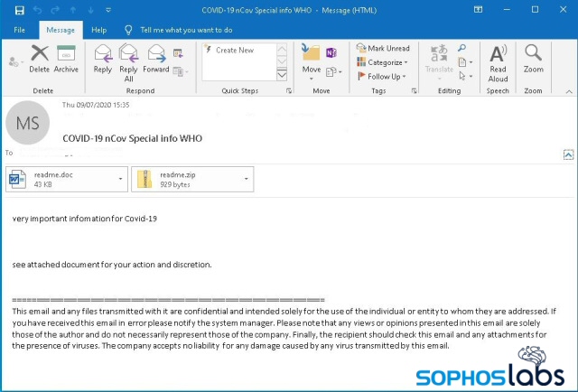
Task: Go to next item with the down arrow
Action: point(90,10)
